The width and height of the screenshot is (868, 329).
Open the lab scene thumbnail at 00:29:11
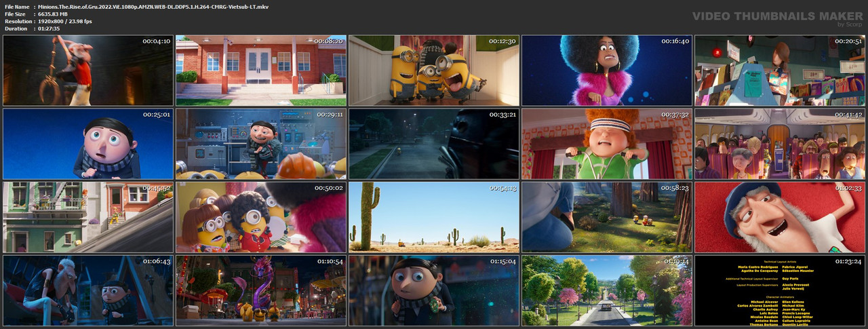(x=261, y=144)
